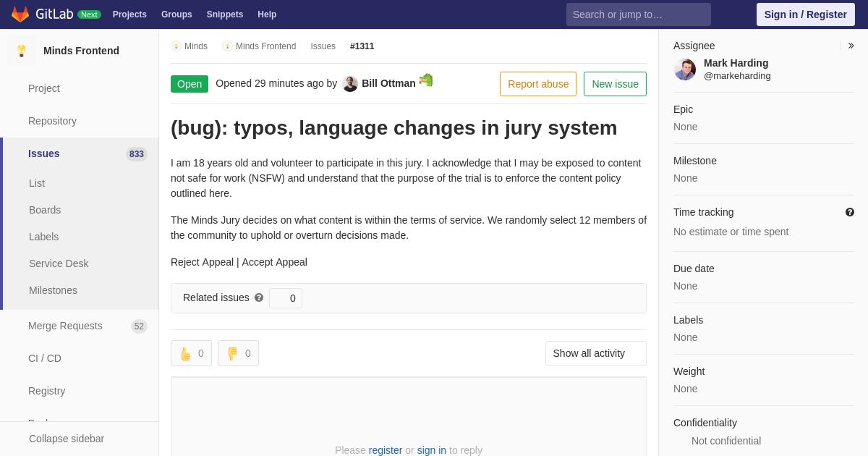Click the #1311 breadcrumb link
This screenshot has height=456, width=868.
(362, 46)
